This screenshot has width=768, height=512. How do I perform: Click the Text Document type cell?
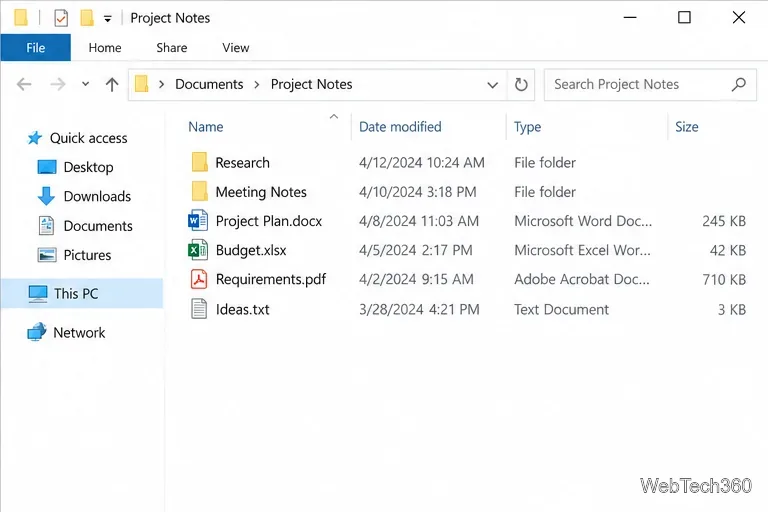pos(561,310)
